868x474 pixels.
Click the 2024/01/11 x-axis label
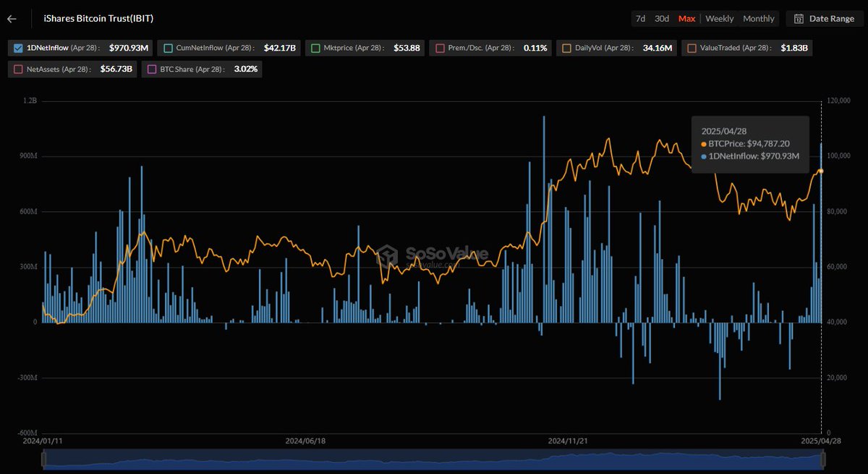tap(43, 440)
